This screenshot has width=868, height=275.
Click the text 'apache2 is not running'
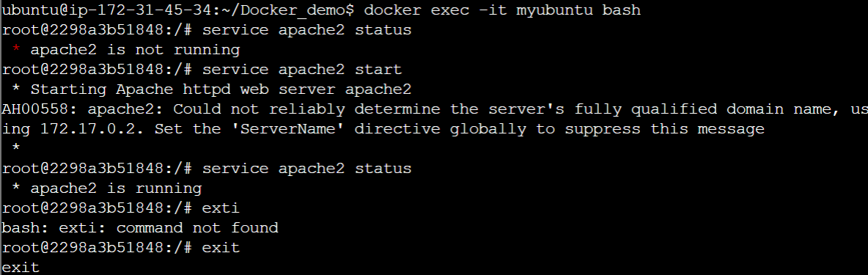click(x=135, y=50)
